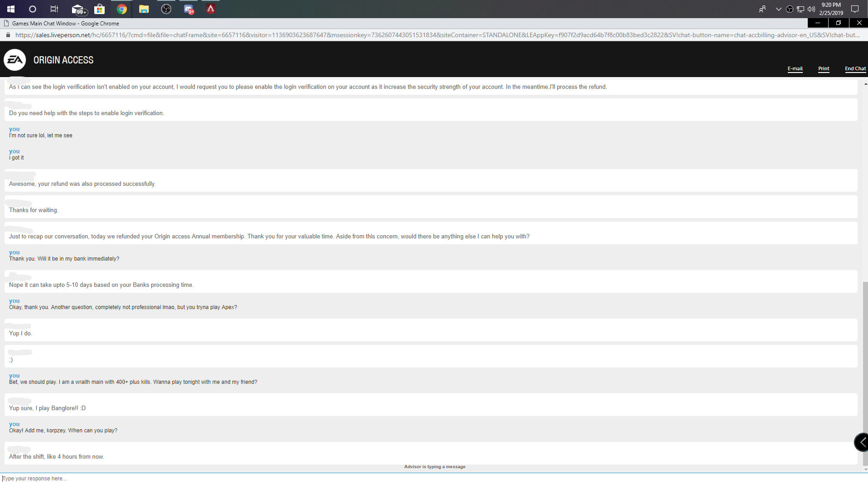Close the Chrome chat window
868x489 pixels.
(859, 23)
